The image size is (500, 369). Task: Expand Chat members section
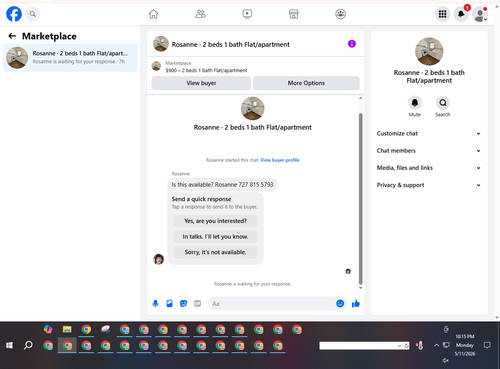click(x=429, y=151)
